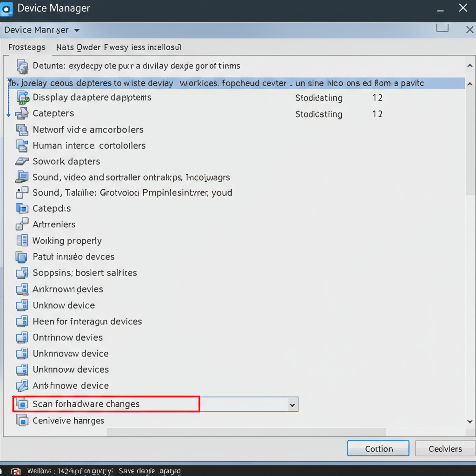Click the Artrreniers icon
476x476 pixels.
point(22,224)
